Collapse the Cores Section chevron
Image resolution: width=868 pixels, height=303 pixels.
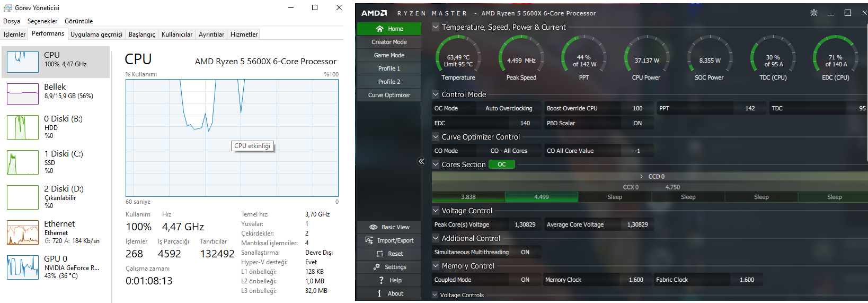(x=436, y=165)
